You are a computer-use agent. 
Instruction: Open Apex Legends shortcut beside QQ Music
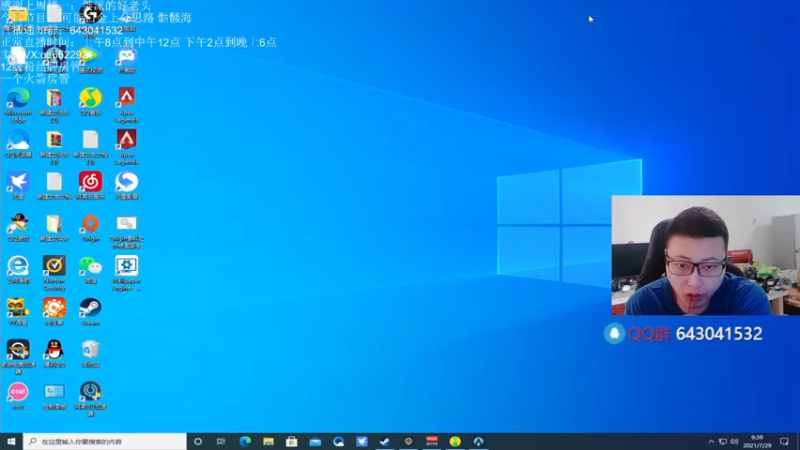[x=127, y=105]
